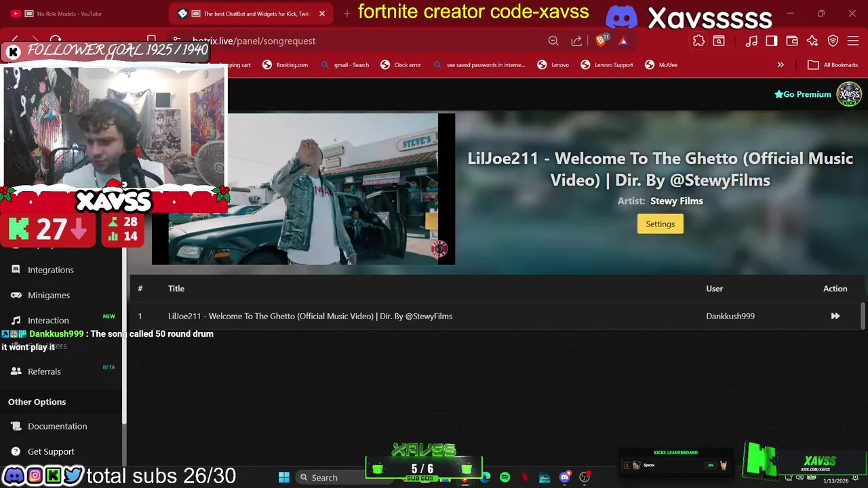Click the Go Premium link

(x=803, y=94)
